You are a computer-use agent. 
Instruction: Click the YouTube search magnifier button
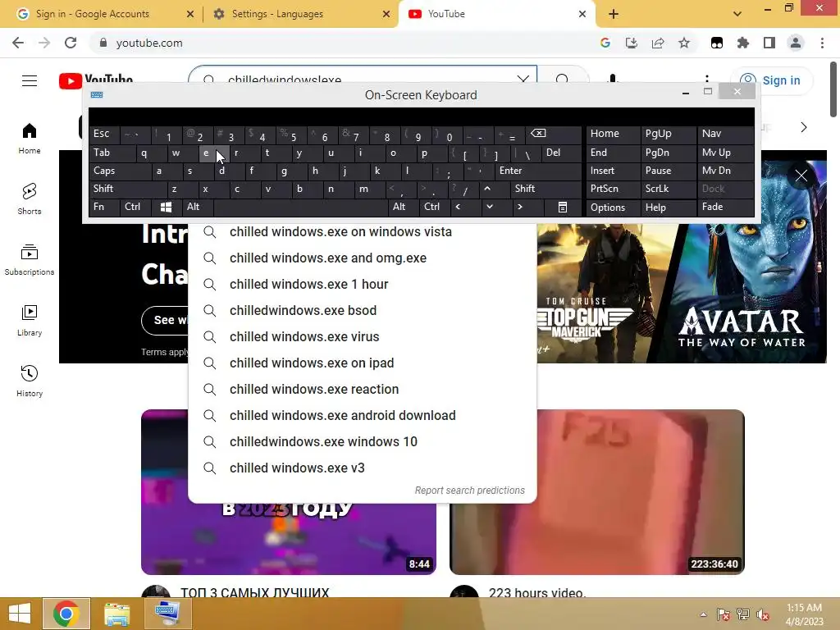point(563,80)
